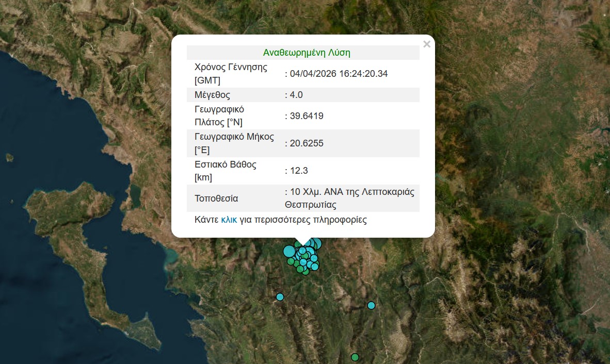
Task: Open the green earthquake marker at the map bottom
Action: coord(355,357)
